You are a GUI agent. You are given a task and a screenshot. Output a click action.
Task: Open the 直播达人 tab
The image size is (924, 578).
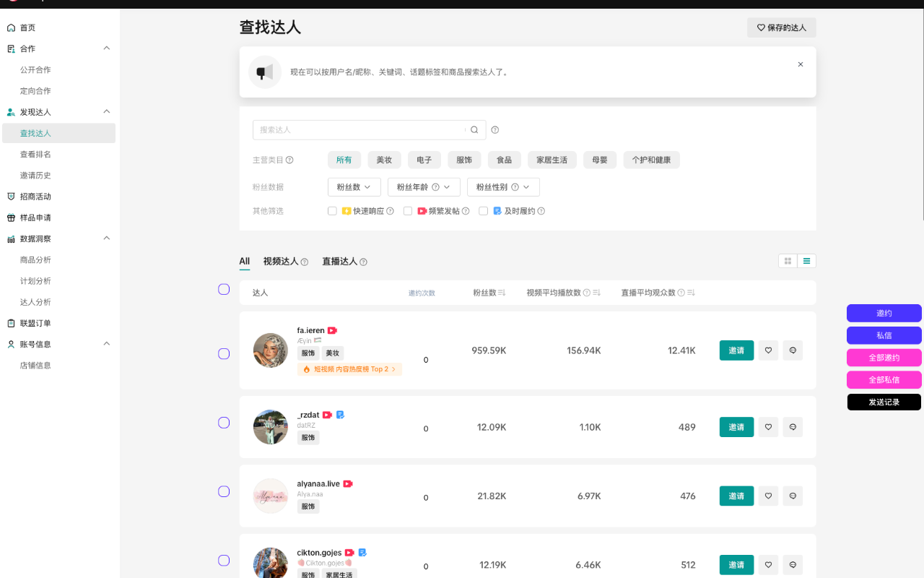340,262
